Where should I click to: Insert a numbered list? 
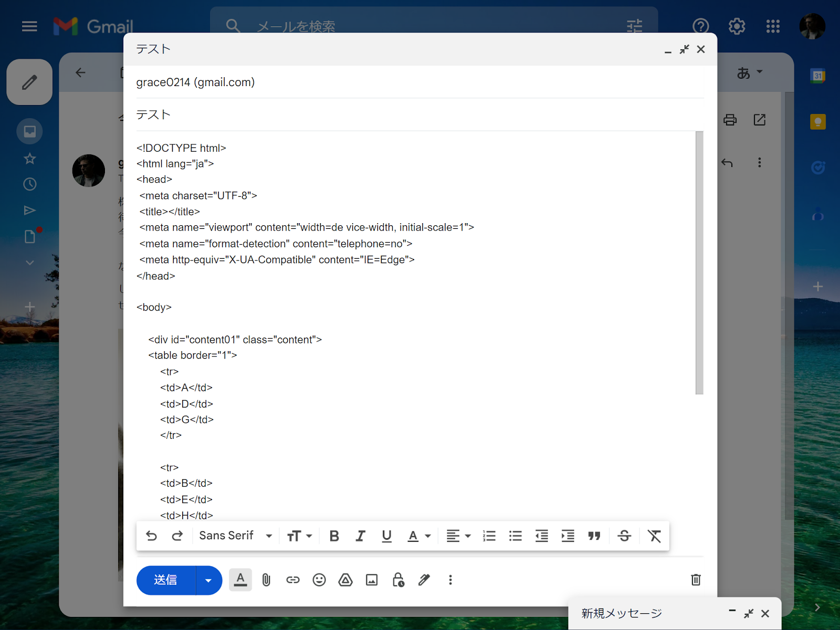pos(489,536)
